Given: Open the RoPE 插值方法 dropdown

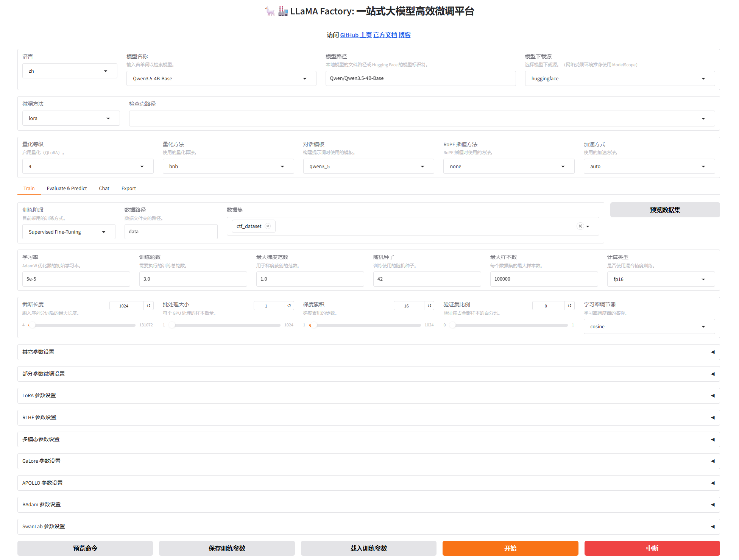Looking at the screenshot, I should 509,166.
